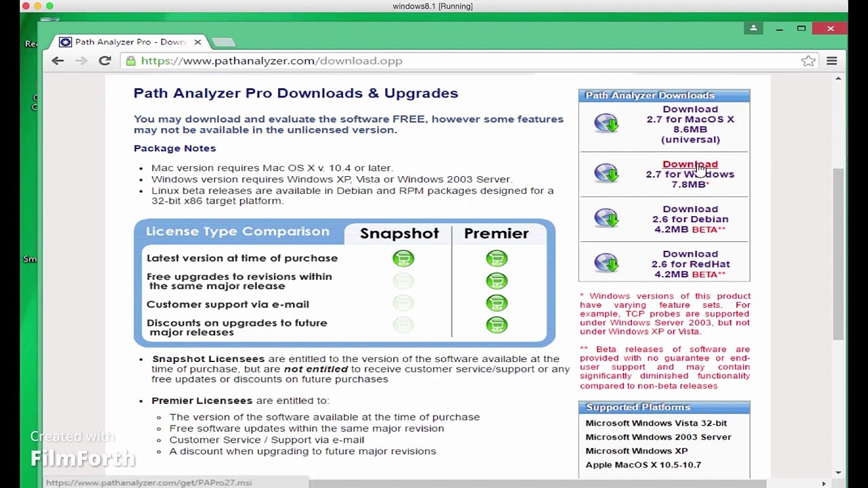Click the Path Analyzer Pro Downloads & Upgrades heading

coord(296,94)
